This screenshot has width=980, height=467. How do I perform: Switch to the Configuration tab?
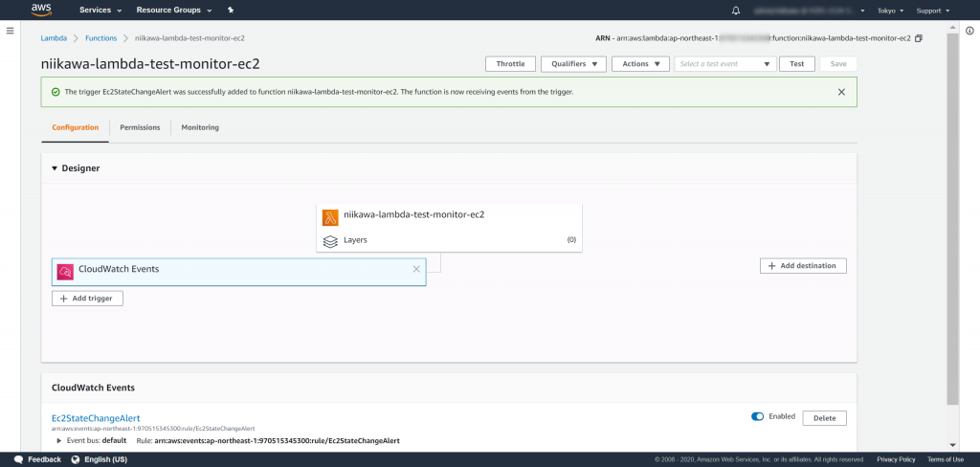(x=75, y=127)
